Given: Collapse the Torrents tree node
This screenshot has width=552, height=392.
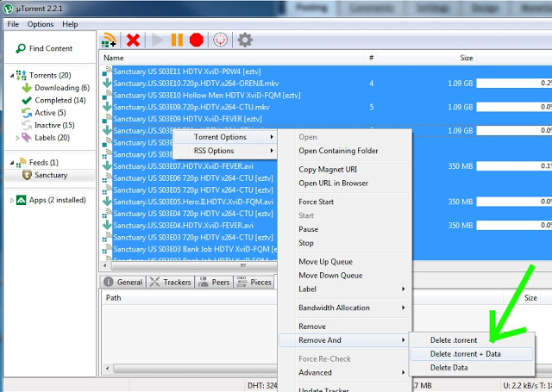Looking at the screenshot, I should point(10,76).
